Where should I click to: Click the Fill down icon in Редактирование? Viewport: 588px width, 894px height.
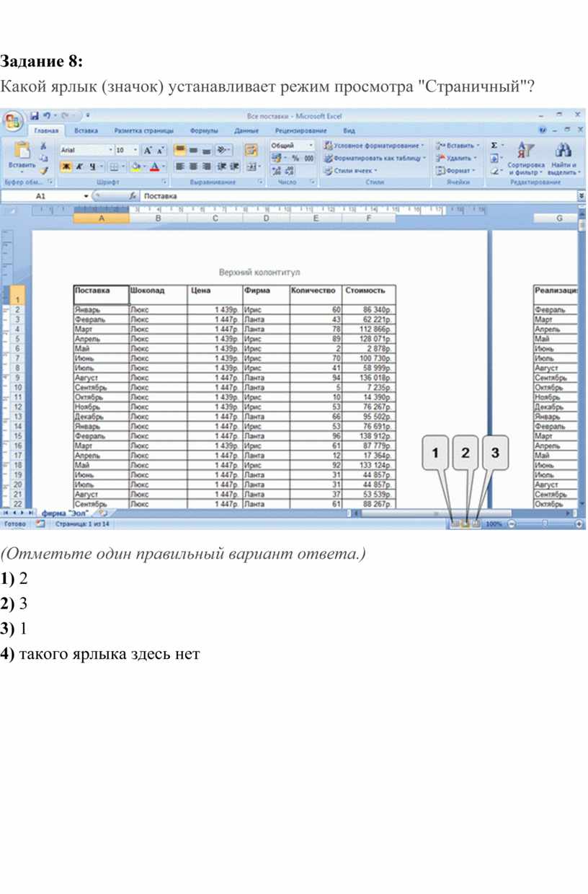tap(496, 159)
